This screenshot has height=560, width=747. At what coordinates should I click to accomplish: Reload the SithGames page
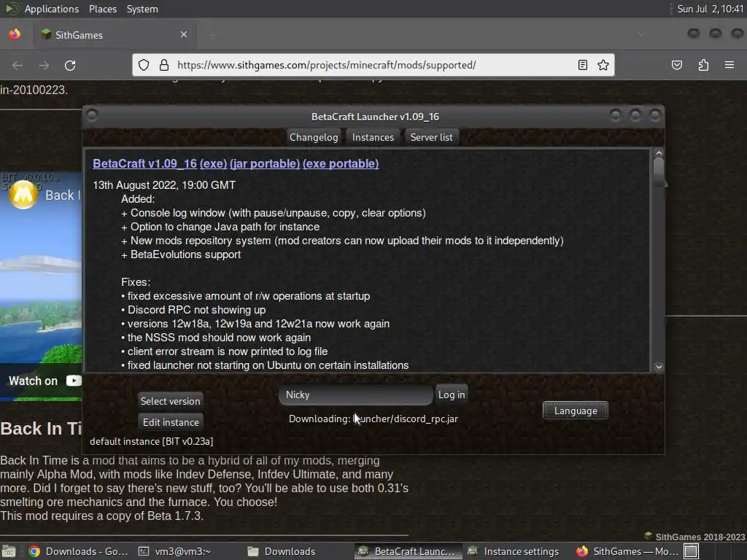pos(70,65)
